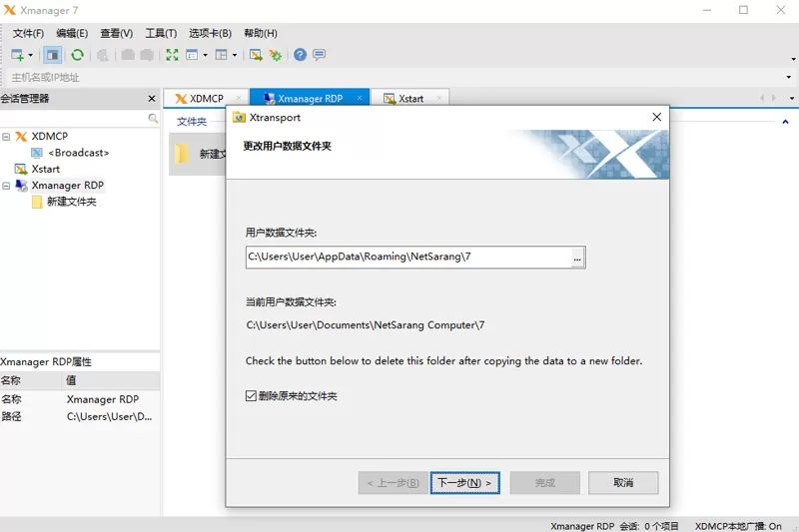The image size is (799, 532).
Task: Close the 会话管理器 panel
Action: pos(152,99)
